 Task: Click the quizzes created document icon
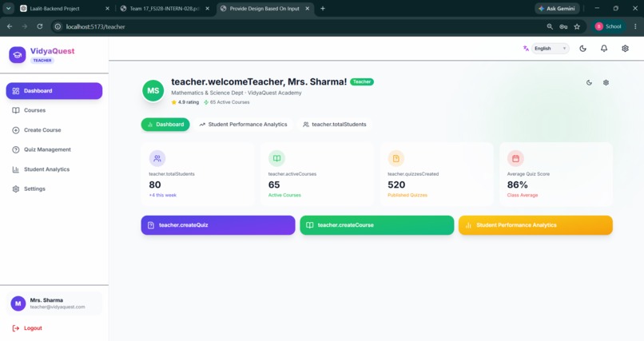tap(396, 158)
